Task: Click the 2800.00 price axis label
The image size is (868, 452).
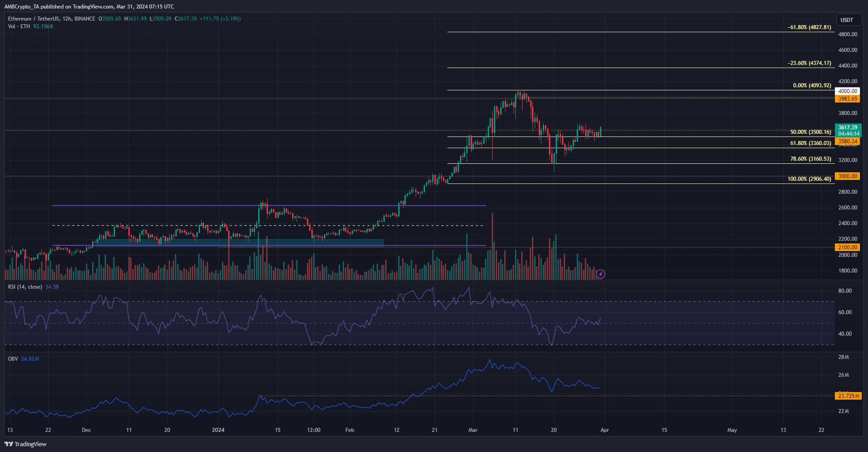Action: [x=847, y=192]
